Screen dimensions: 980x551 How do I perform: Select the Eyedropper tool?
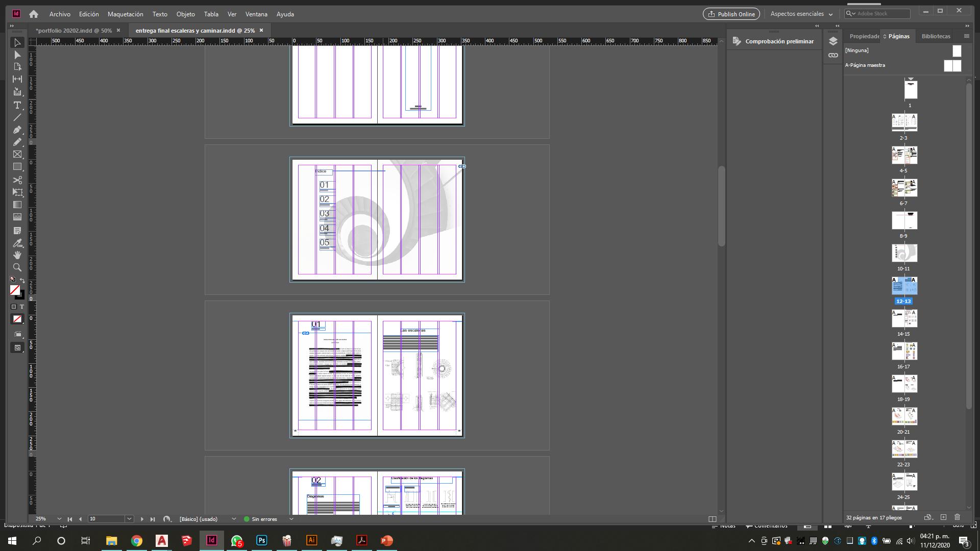(17, 243)
